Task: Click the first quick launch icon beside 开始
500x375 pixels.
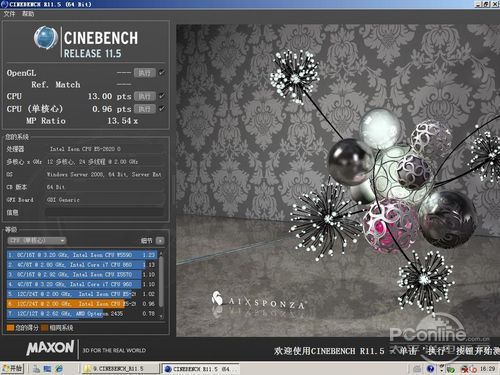Action: [36, 369]
